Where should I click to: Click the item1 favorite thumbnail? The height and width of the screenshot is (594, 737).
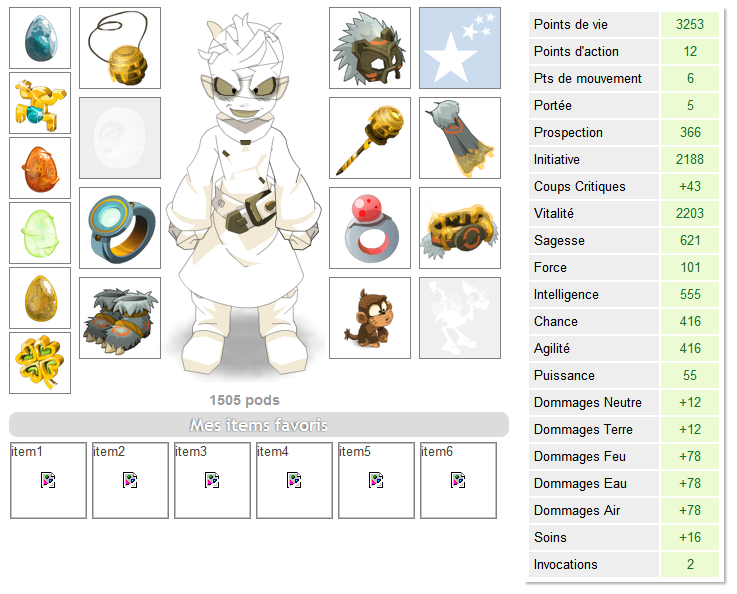48,480
